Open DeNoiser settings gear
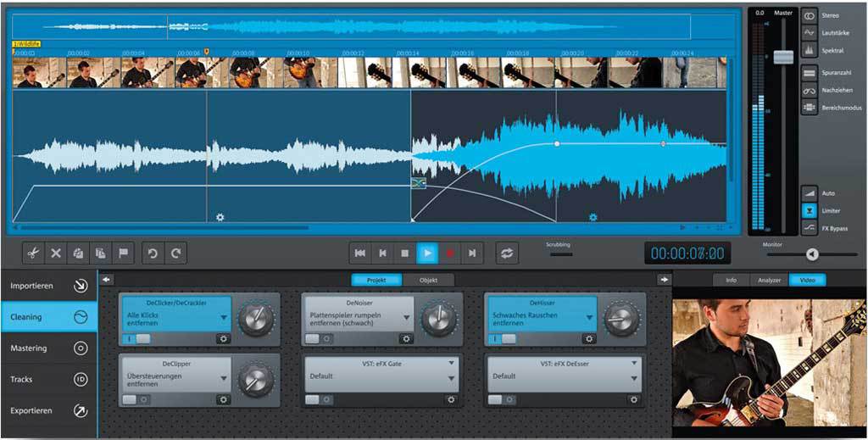868x440 pixels. pos(406,339)
